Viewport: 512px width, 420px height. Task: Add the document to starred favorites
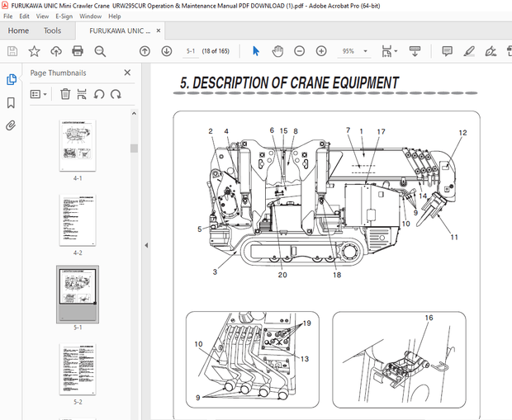pyautogui.click(x=35, y=51)
